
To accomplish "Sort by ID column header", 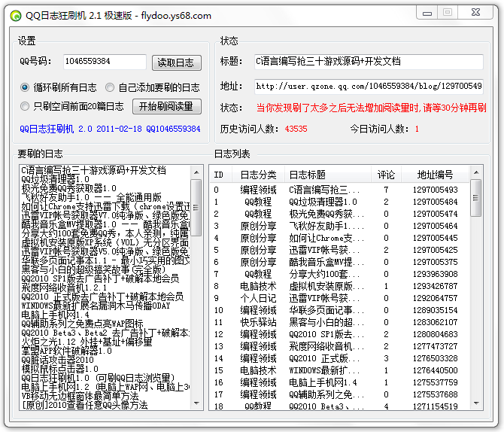I will [219, 175].
